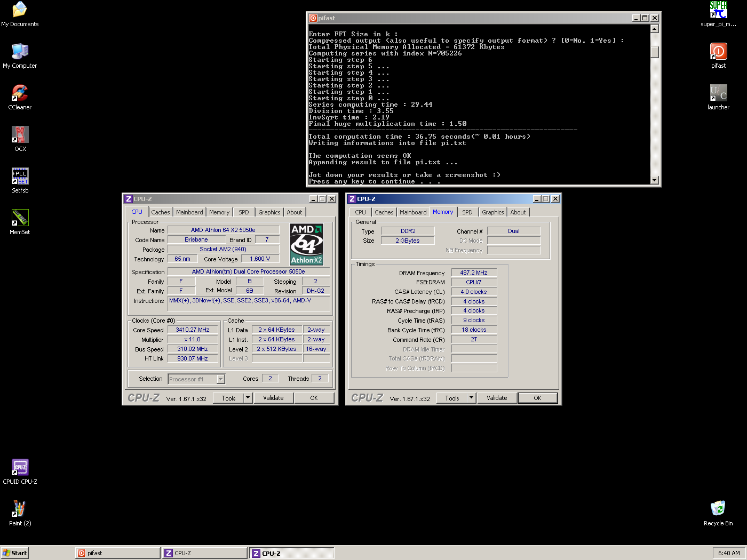Launch CCleaner from desktop

pos(20,97)
